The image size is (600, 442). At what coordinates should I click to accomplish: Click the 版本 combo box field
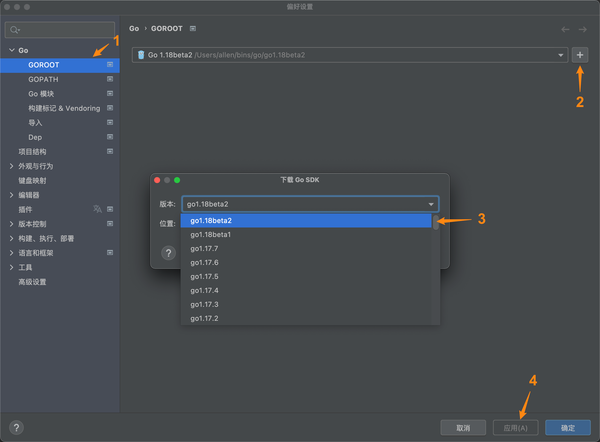(x=310, y=204)
